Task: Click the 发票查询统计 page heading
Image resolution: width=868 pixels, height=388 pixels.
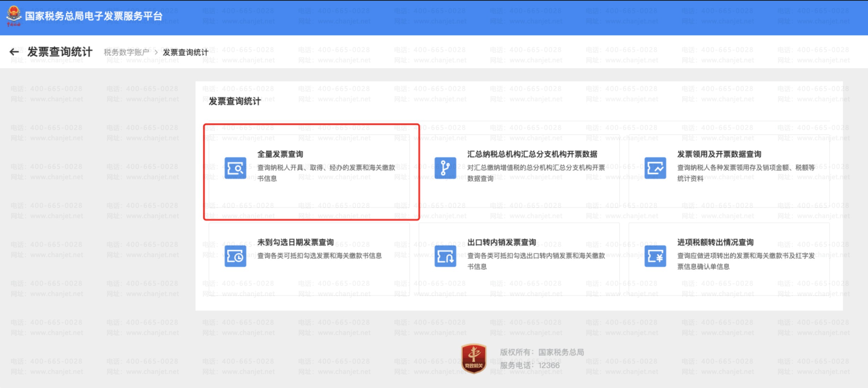Action: tap(59, 52)
